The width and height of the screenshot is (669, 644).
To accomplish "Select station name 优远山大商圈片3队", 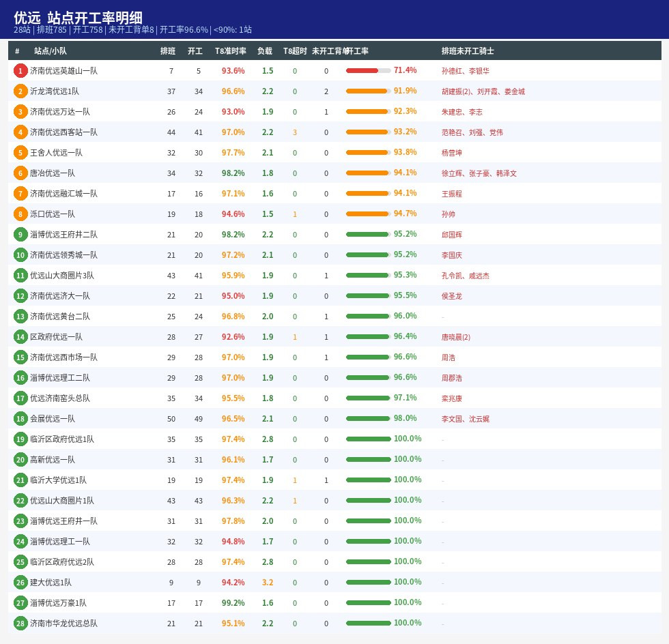I will 62,276.
